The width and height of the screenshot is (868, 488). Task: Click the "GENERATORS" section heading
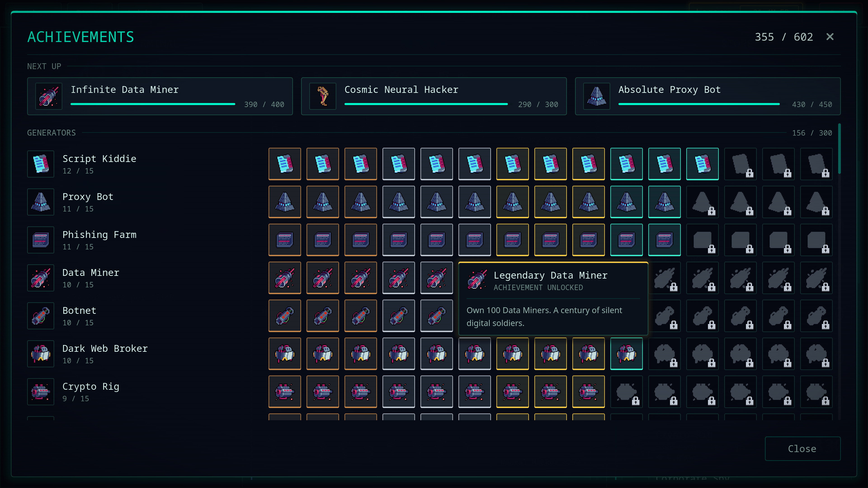[x=52, y=133]
